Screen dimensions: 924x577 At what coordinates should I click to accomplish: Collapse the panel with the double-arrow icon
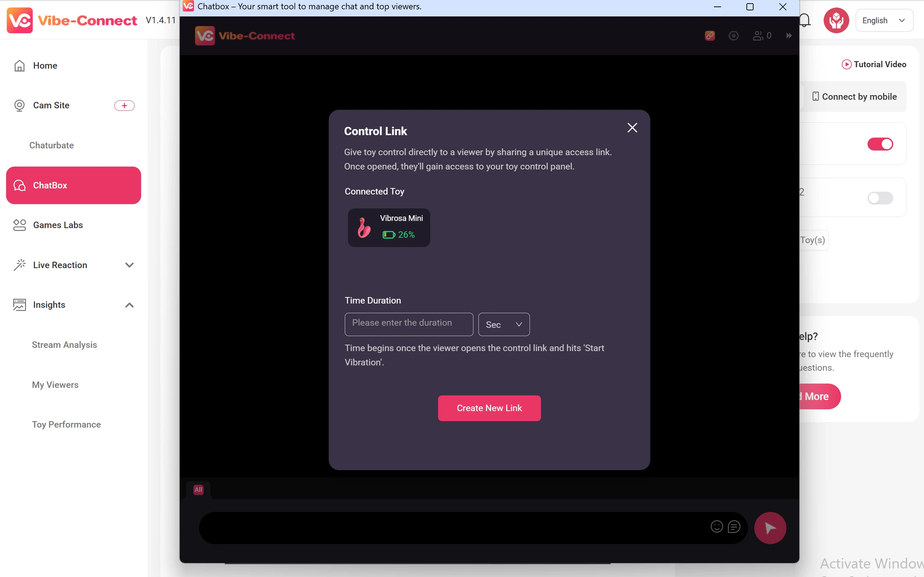(x=789, y=36)
